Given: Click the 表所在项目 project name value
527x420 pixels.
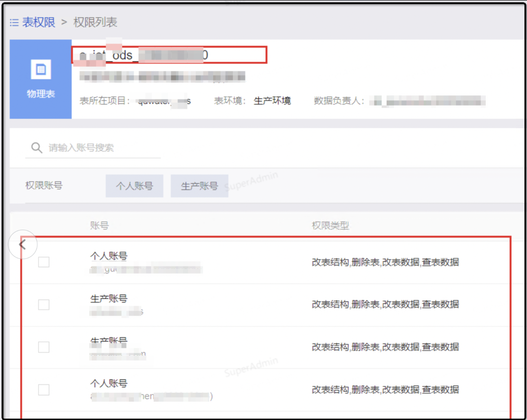Looking at the screenshot, I should point(164,101).
